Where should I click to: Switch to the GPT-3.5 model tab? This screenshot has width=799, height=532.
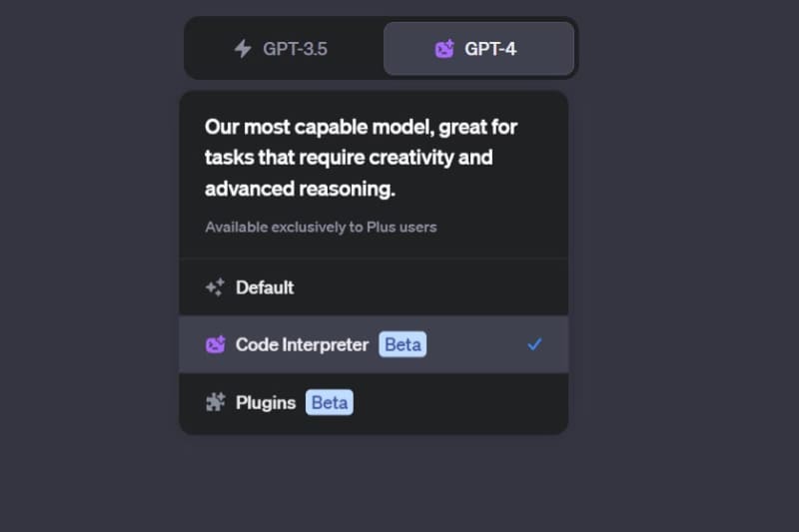coord(284,48)
